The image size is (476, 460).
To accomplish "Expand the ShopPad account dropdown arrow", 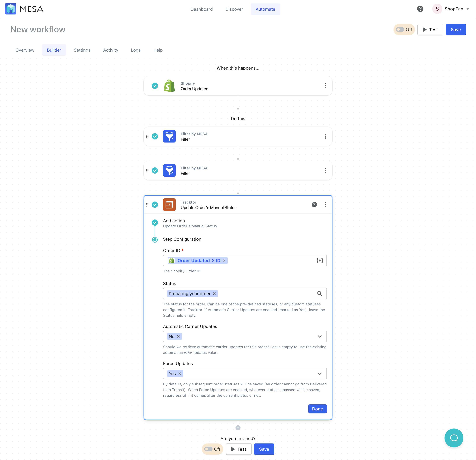I will coord(468,9).
